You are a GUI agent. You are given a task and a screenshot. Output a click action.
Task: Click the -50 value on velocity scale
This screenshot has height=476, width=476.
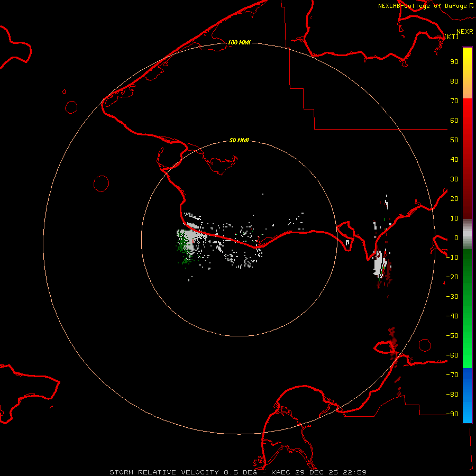tap(452, 336)
